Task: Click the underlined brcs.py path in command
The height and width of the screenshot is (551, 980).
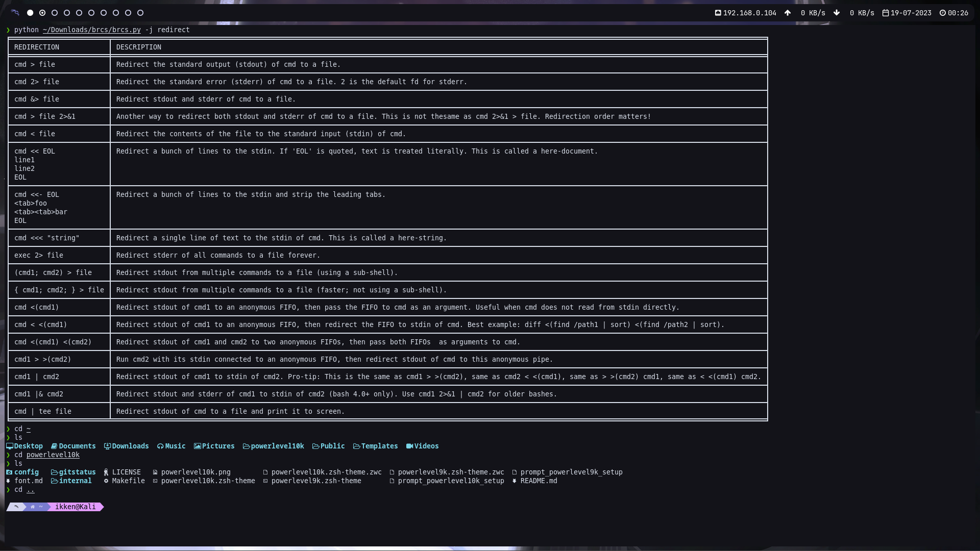Action: (x=91, y=30)
